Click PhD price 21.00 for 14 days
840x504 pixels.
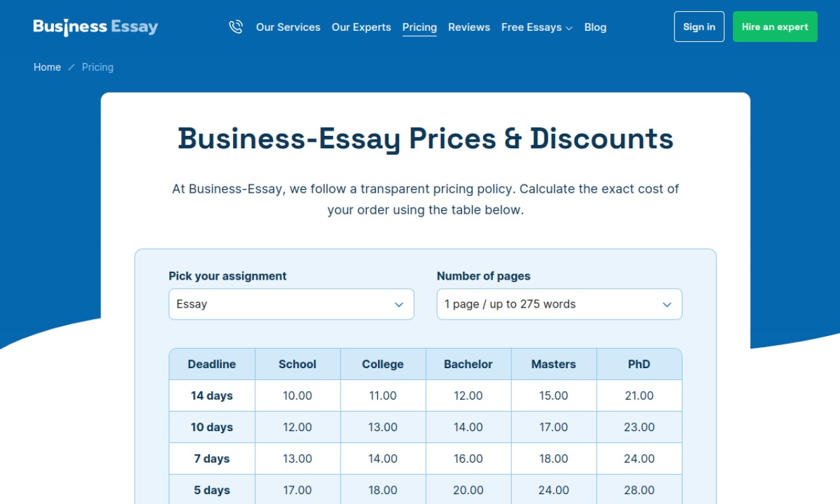pyautogui.click(x=639, y=396)
